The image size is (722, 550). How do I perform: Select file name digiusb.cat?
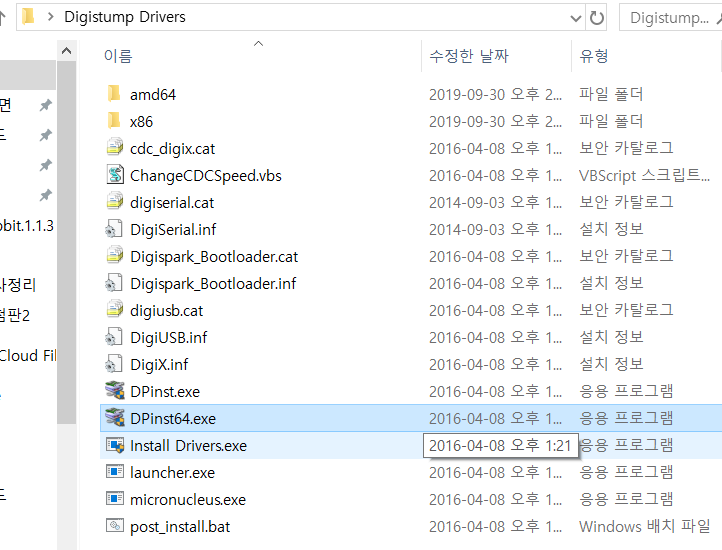click(x=166, y=311)
